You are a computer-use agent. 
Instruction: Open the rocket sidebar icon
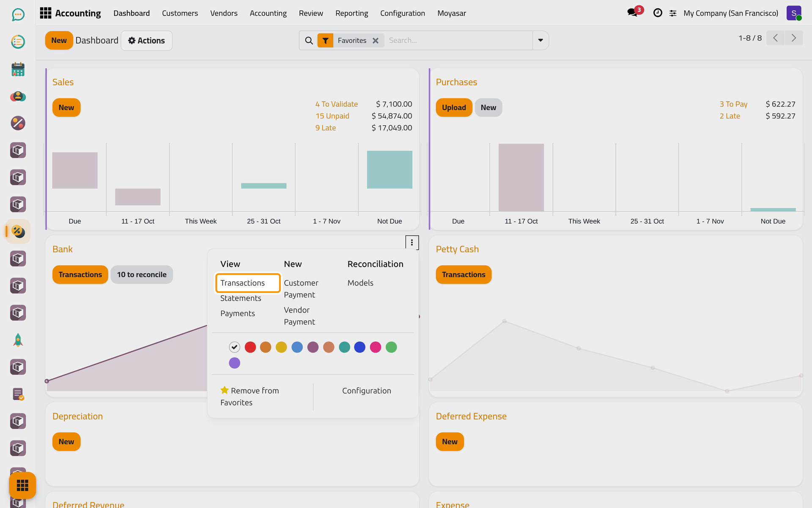(18, 340)
